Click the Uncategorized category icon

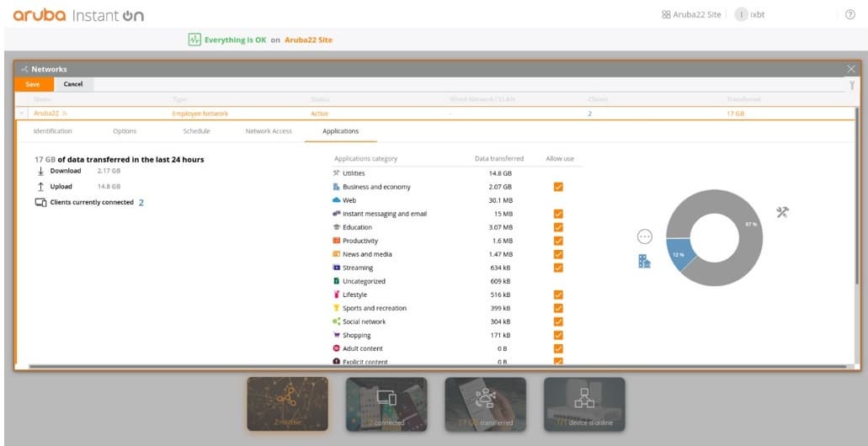[x=336, y=281]
